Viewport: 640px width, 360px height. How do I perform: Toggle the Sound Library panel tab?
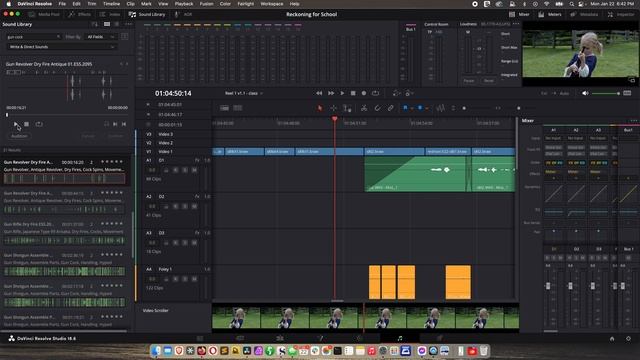147,14
